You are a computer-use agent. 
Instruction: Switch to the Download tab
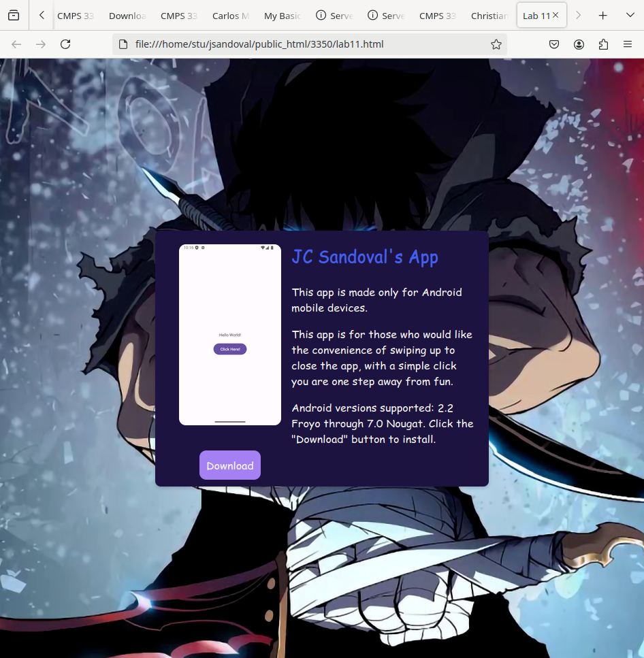127,16
